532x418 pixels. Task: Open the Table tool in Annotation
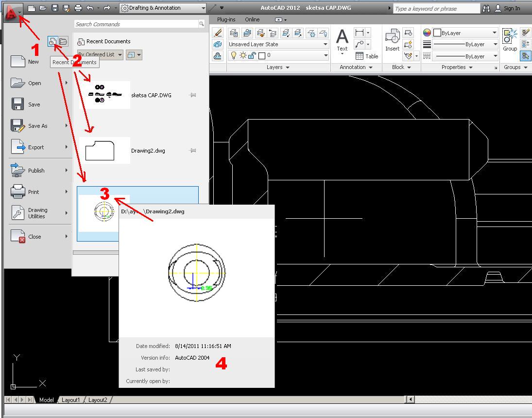[x=367, y=56]
